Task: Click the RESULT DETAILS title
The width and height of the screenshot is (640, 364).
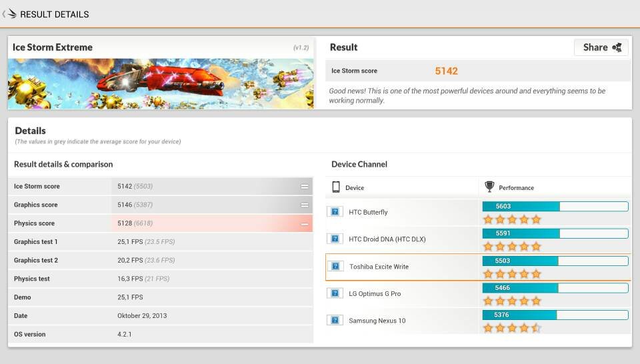Action: [x=54, y=14]
